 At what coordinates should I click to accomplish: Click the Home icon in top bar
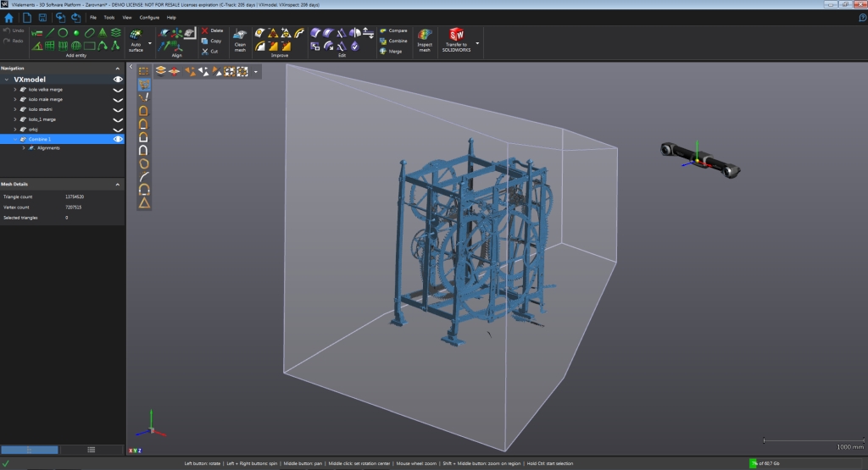(9, 17)
